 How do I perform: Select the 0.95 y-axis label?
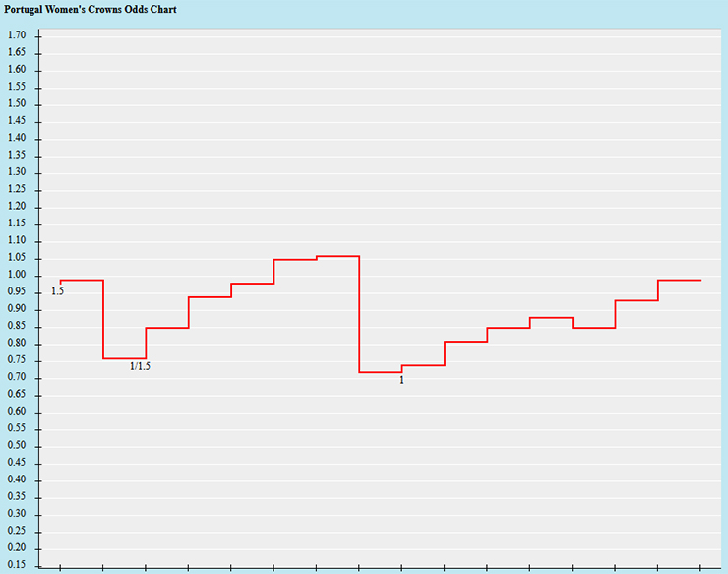pos(17,291)
